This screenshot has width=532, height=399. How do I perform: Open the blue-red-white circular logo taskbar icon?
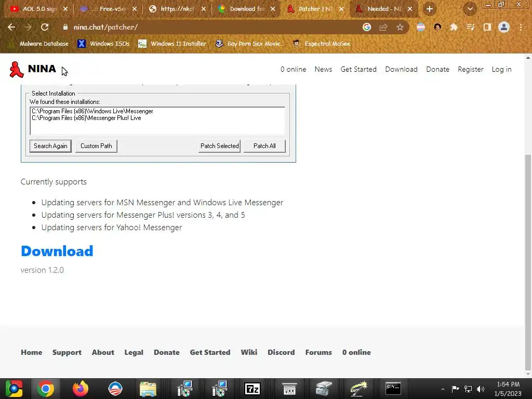click(x=115, y=389)
